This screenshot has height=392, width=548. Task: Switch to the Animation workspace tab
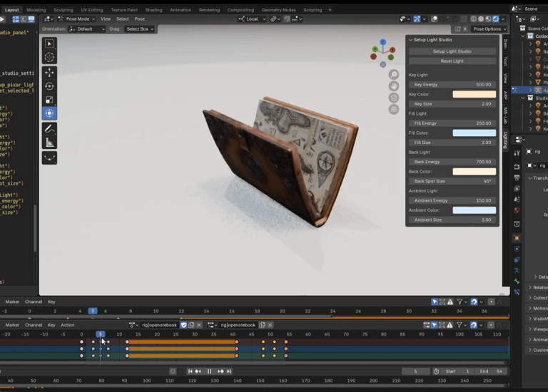(x=180, y=10)
